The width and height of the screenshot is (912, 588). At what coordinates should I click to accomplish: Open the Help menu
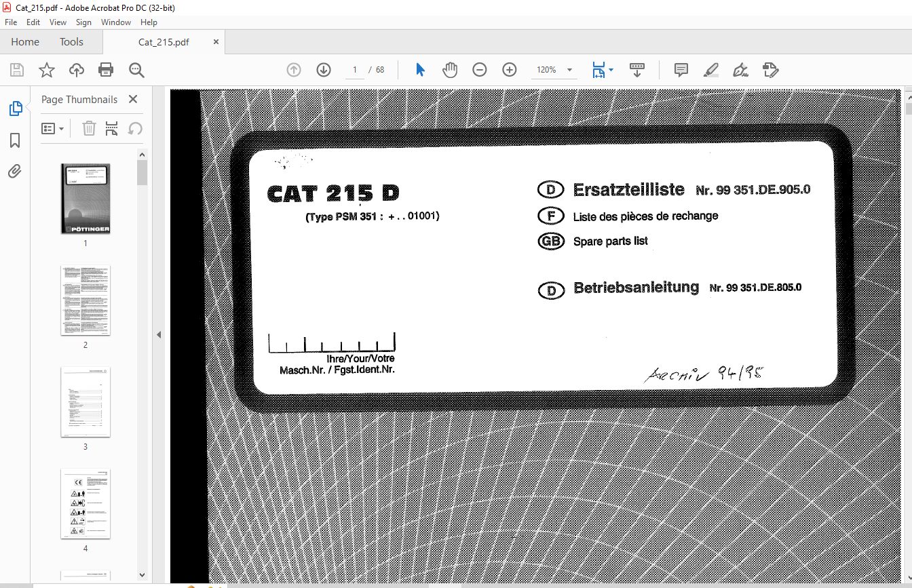coord(149,22)
